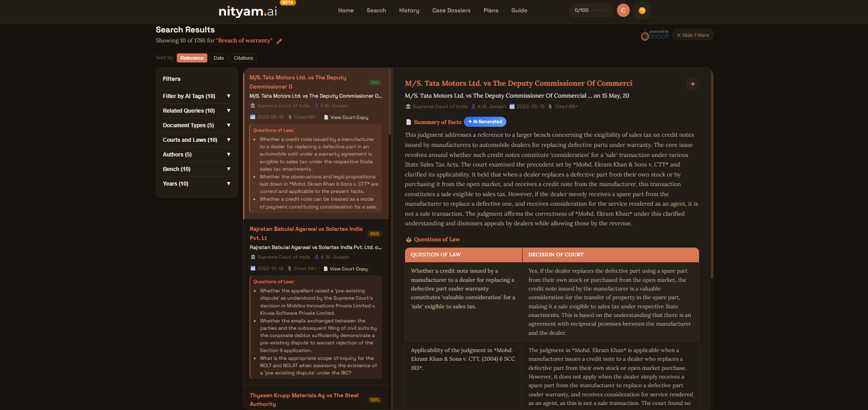
Task: Expand Bench (10) filter
Action: (196, 169)
